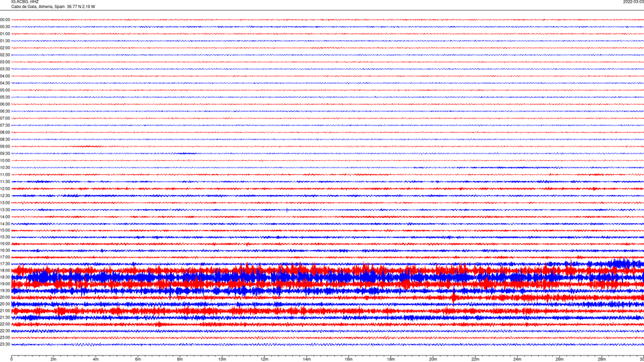Click the 14:30 time label

click(x=5, y=224)
